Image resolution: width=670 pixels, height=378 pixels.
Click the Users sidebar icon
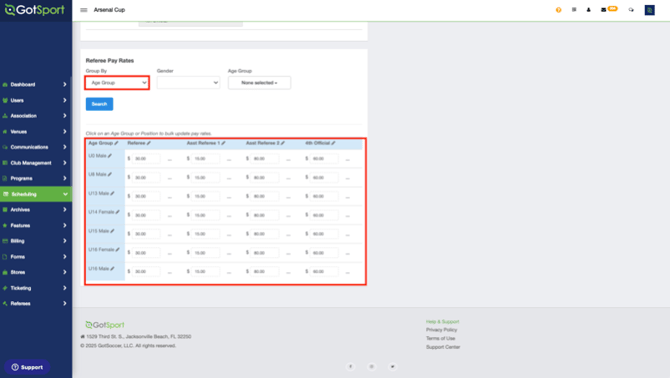pyautogui.click(x=5, y=100)
